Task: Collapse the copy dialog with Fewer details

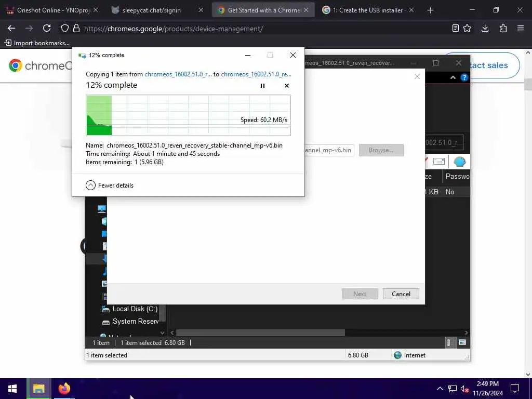Action: [x=110, y=185]
